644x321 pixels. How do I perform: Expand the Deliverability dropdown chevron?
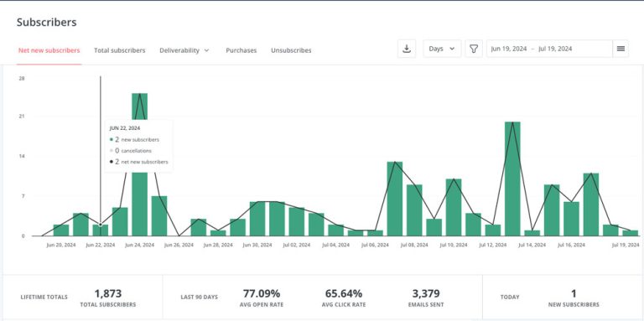[x=206, y=50]
